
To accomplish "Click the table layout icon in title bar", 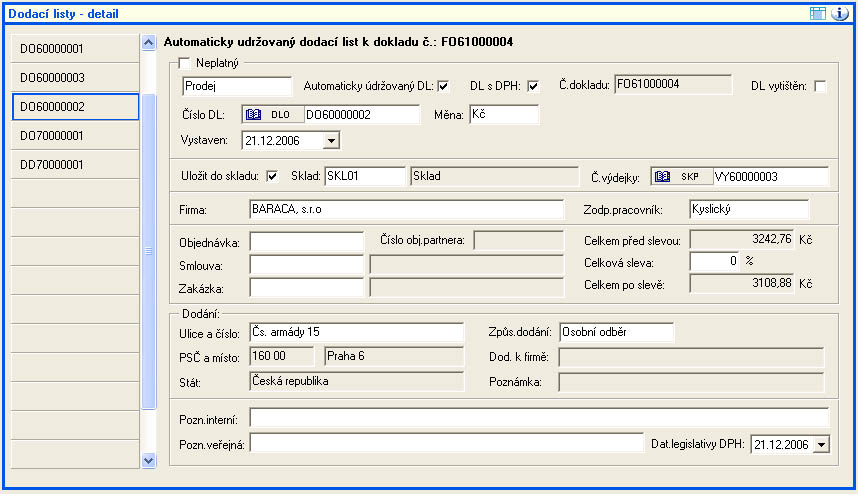I will pyautogui.click(x=817, y=13).
